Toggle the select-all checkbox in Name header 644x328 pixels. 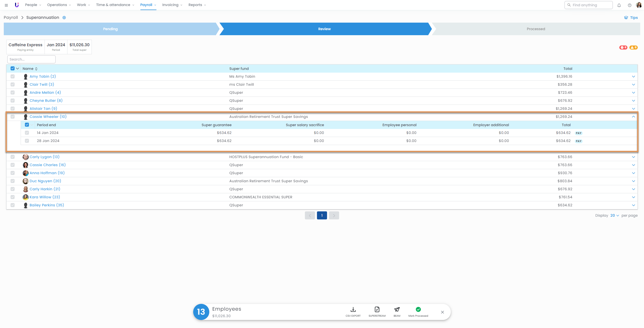13,68
